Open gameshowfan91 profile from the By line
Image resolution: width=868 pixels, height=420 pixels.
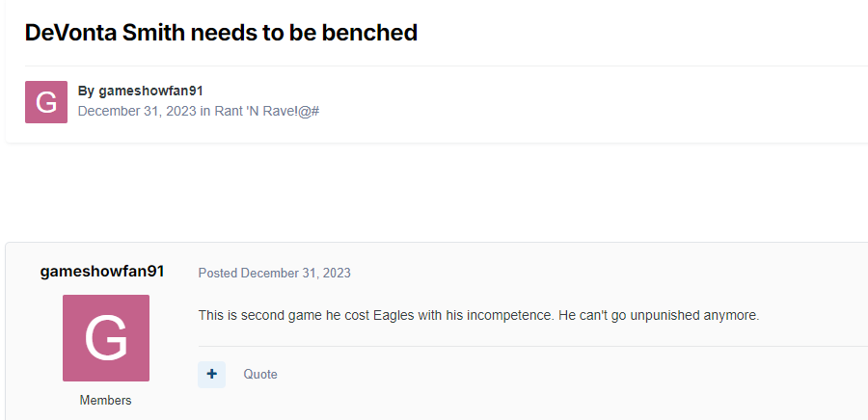point(150,91)
